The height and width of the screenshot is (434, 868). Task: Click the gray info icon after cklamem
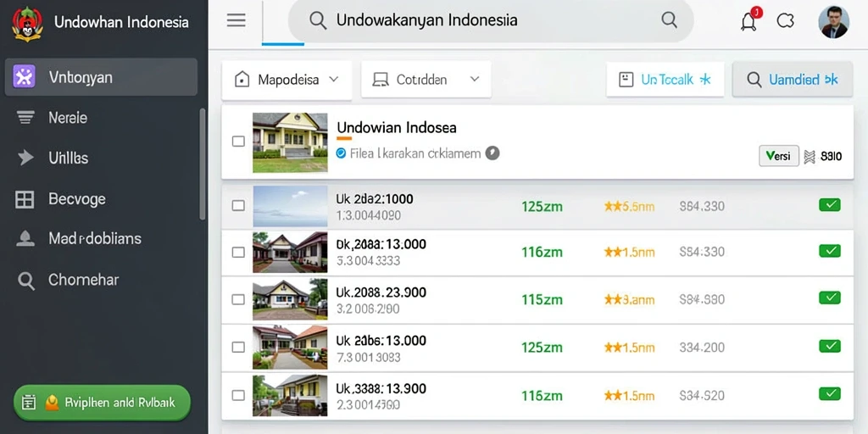(x=492, y=153)
